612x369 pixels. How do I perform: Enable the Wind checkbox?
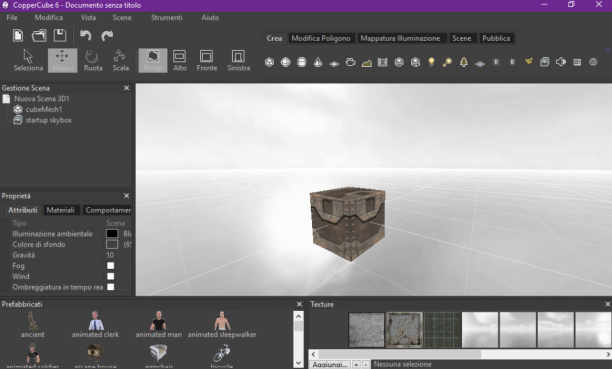[x=111, y=276]
